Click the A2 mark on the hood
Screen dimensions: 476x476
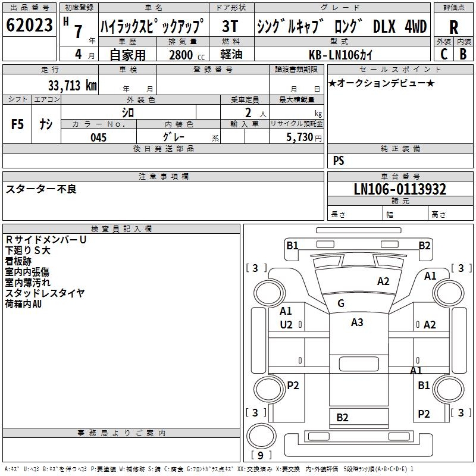(383, 281)
